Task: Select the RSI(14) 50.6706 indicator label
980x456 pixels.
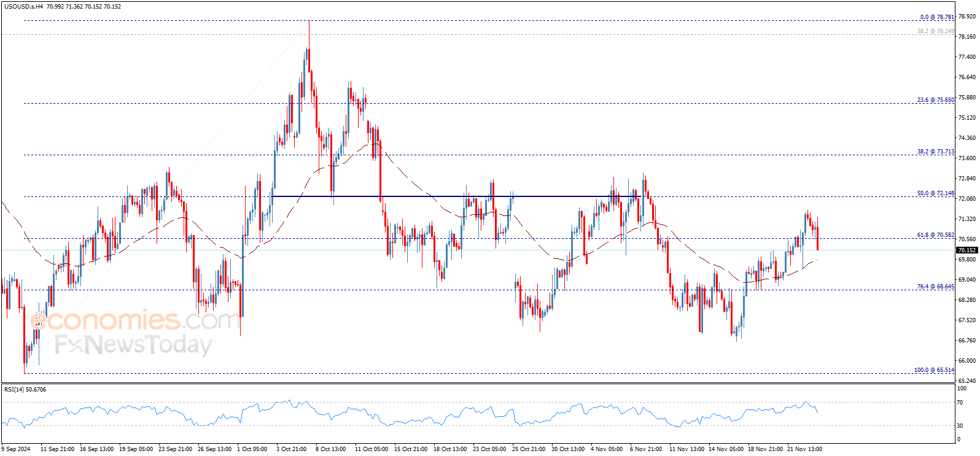Action: tap(25, 390)
